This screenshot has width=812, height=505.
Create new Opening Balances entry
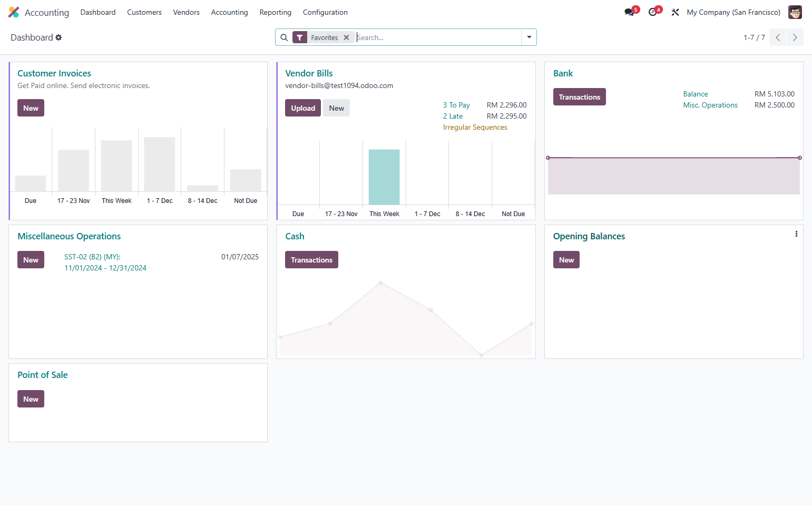click(566, 260)
